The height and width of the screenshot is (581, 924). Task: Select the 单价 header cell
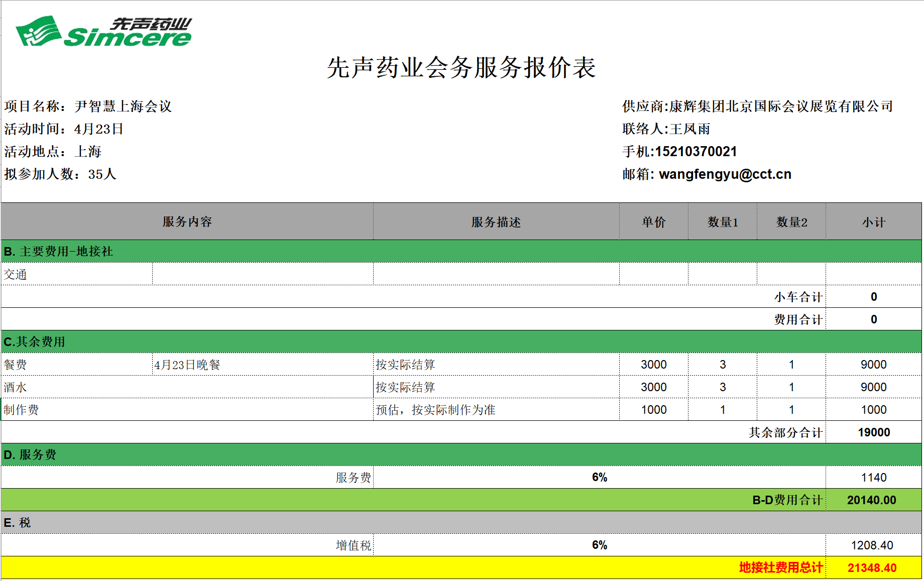click(x=653, y=222)
